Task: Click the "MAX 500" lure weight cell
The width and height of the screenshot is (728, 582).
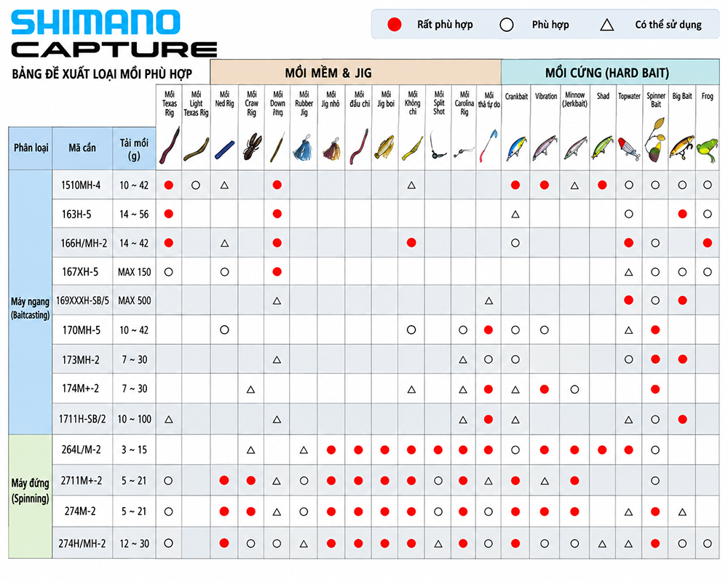Action: tap(135, 300)
